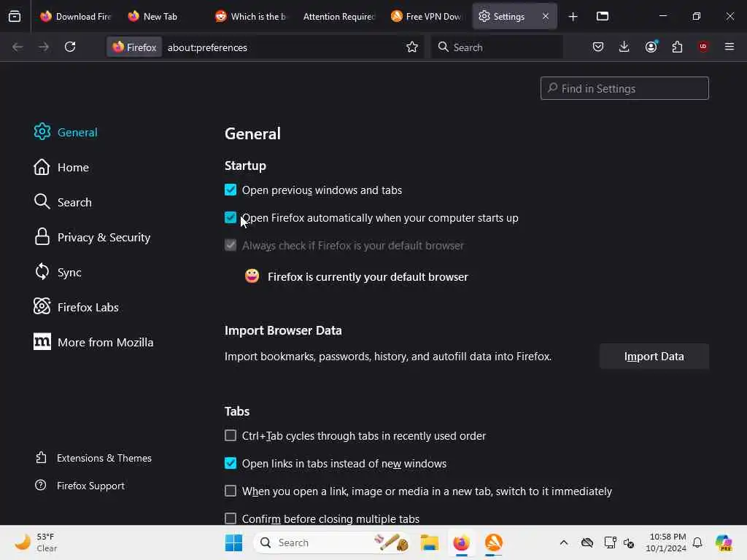Screen dimensions: 747x560
Task: Open File Explorer from the taskbar
Action: click(429, 542)
